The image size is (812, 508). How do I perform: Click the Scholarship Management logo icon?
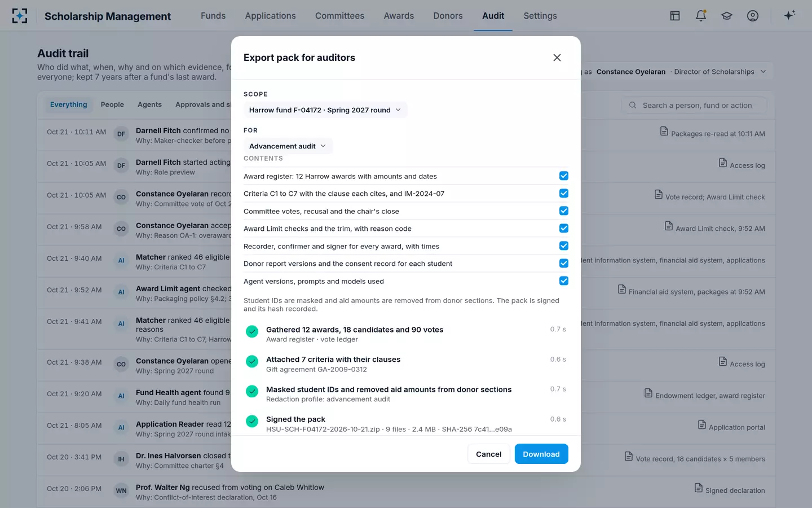click(20, 16)
